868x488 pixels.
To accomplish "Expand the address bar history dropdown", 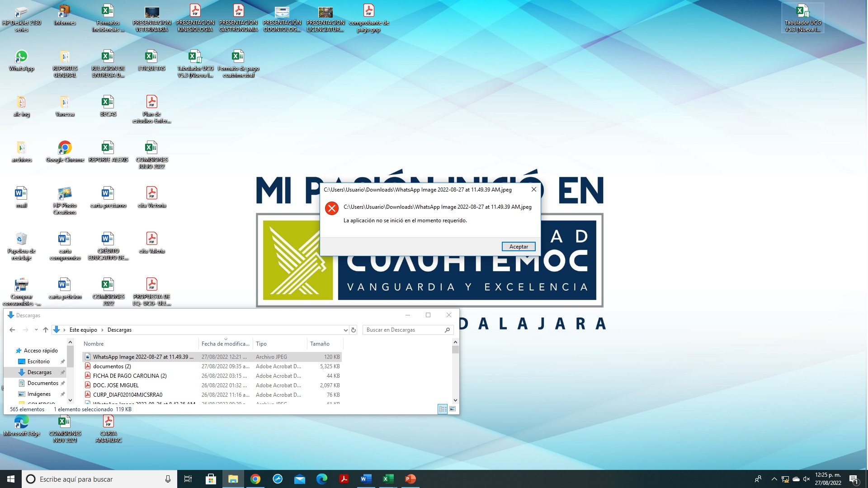I will (x=345, y=330).
